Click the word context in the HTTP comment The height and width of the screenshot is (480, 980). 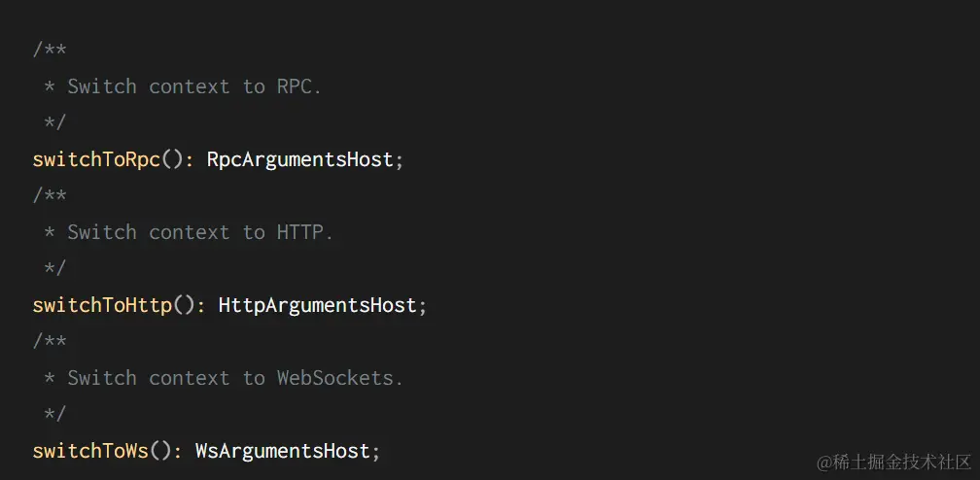click(x=189, y=232)
